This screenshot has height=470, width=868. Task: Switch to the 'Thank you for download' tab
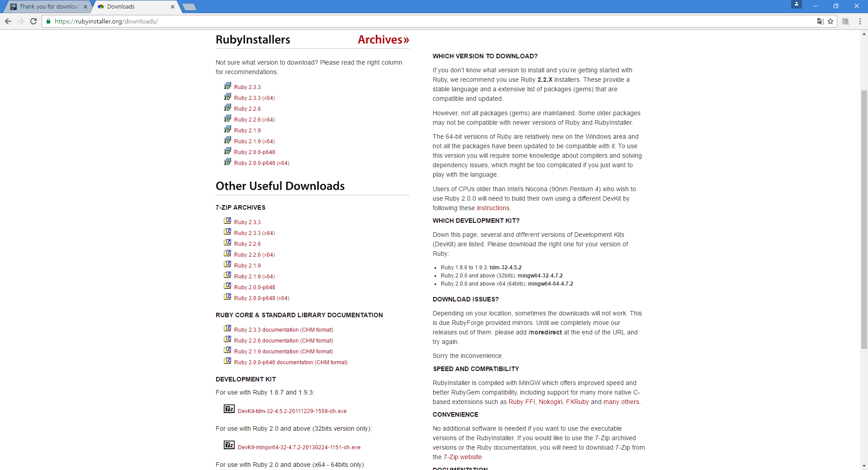point(48,7)
